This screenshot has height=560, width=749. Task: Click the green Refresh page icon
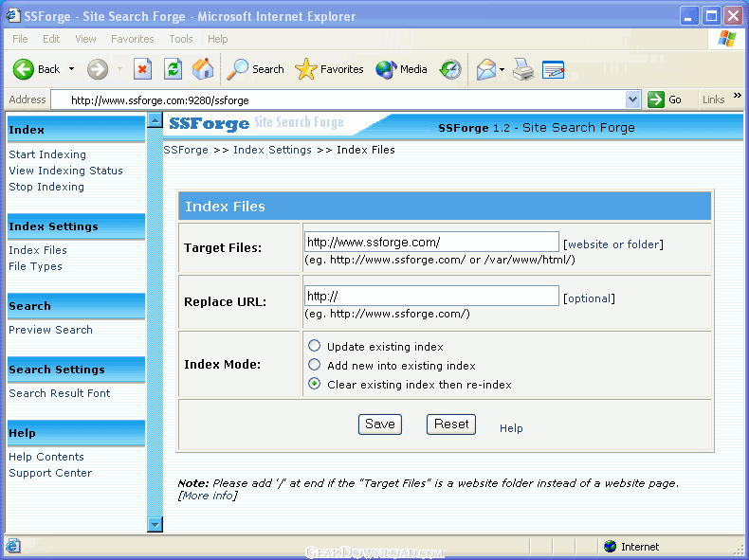(x=173, y=69)
